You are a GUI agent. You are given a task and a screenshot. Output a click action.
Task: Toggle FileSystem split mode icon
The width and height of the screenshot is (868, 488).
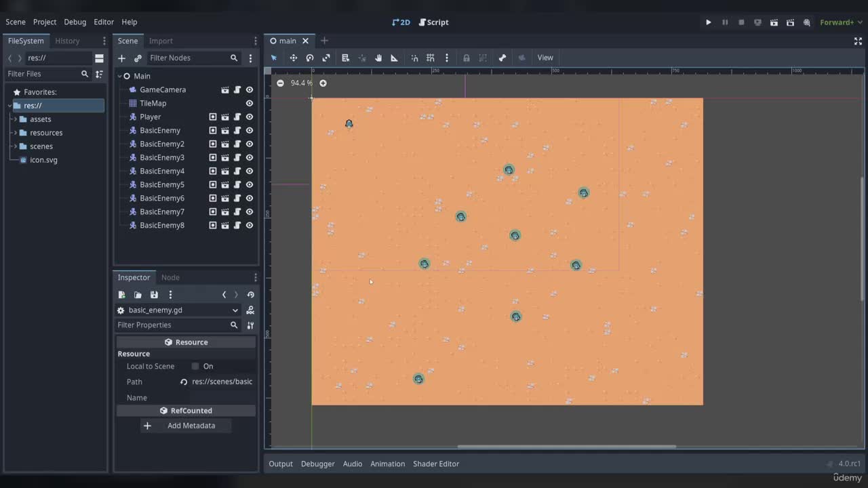[99, 58]
